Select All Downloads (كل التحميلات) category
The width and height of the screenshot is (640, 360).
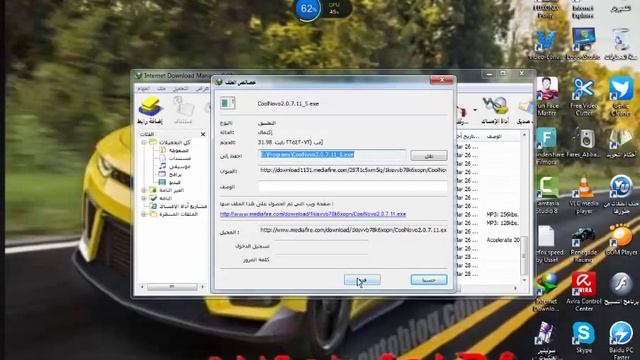(x=174, y=142)
